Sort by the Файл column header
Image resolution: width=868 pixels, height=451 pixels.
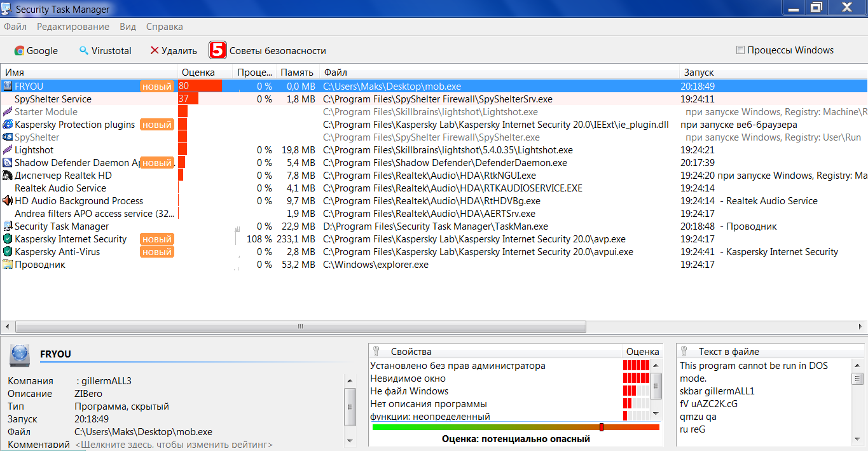[499, 73]
